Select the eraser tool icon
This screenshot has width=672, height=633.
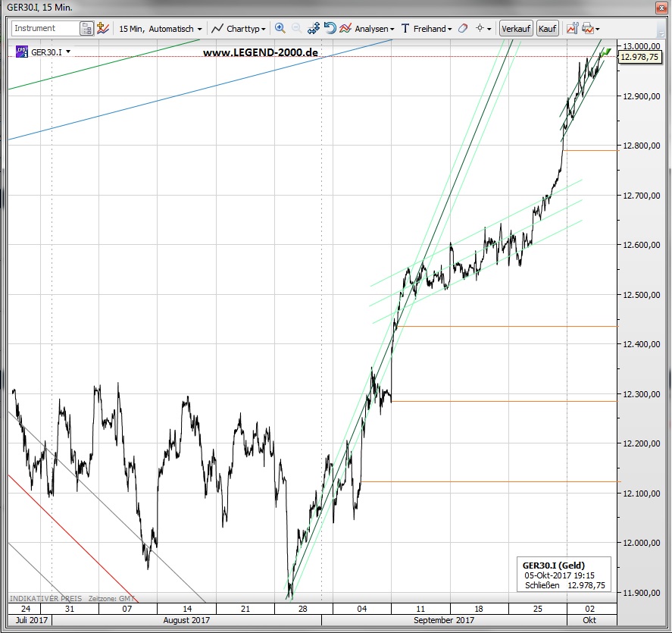tap(463, 28)
